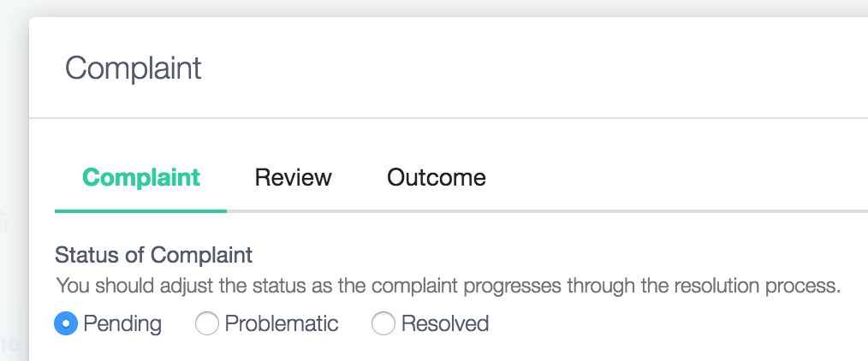Set complaint status to Resolved

tap(383, 324)
